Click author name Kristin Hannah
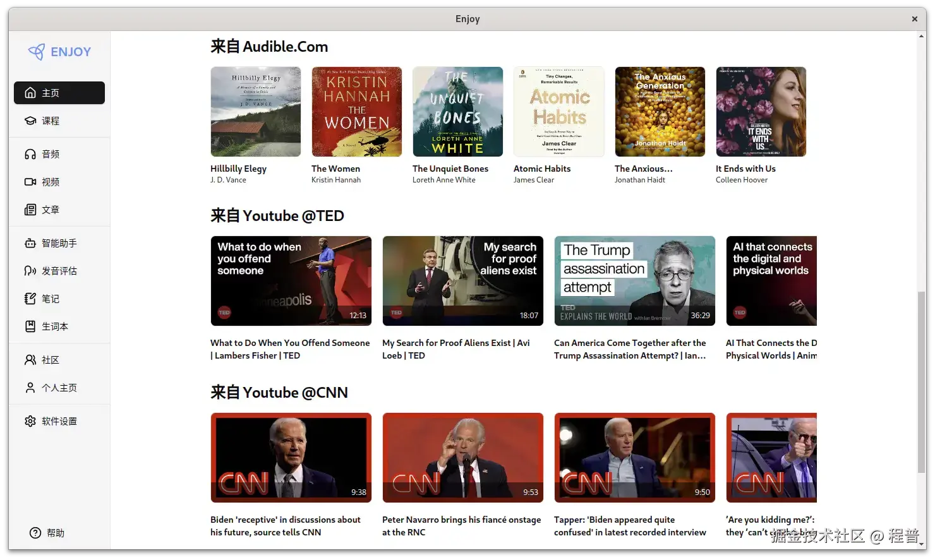This screenshot has height=560, width=935. (336, 180)
